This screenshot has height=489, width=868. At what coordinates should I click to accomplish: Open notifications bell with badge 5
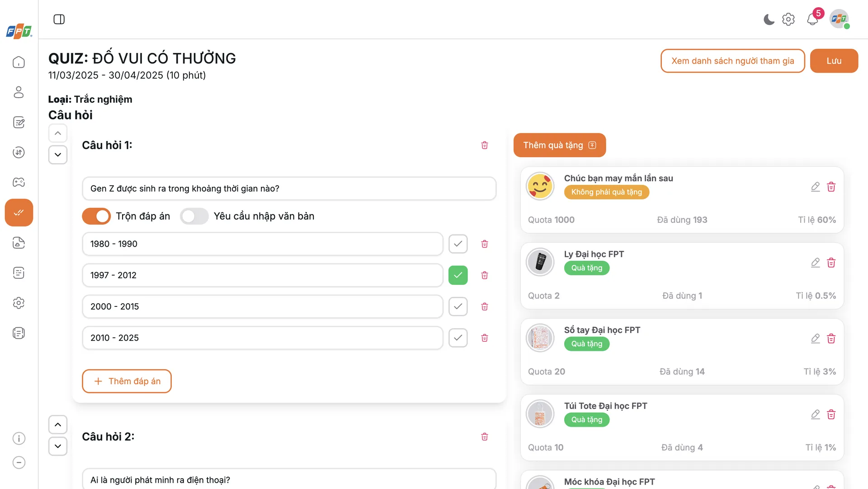click(812, 19)
